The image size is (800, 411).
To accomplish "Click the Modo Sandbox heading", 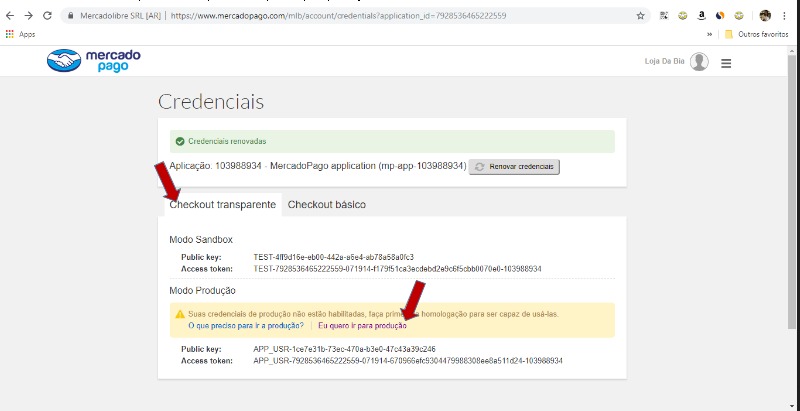I will point(201,240).
